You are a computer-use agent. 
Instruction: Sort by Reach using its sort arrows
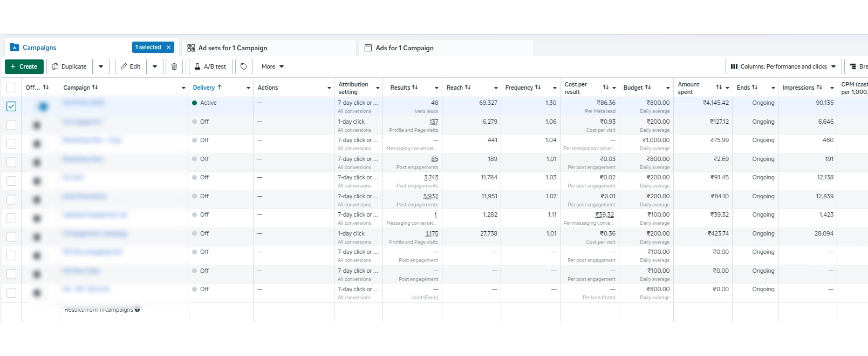point(468,88)
